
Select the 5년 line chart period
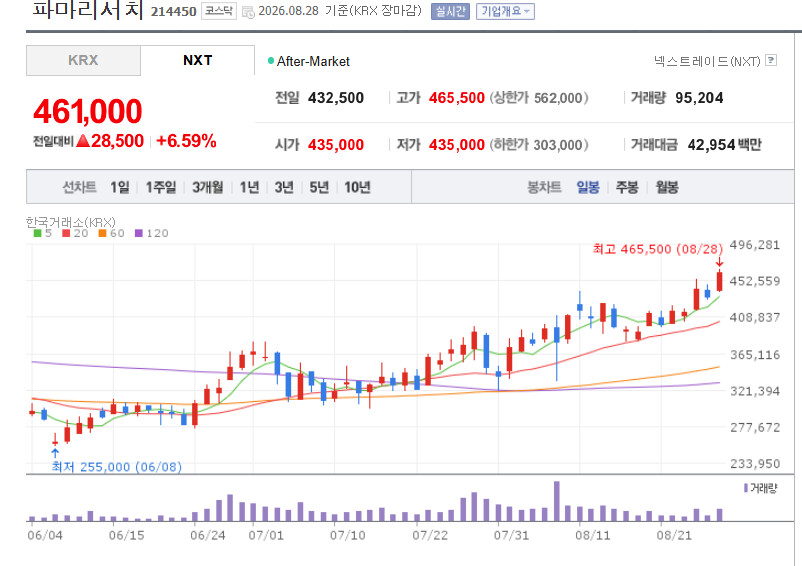point(319,187)
